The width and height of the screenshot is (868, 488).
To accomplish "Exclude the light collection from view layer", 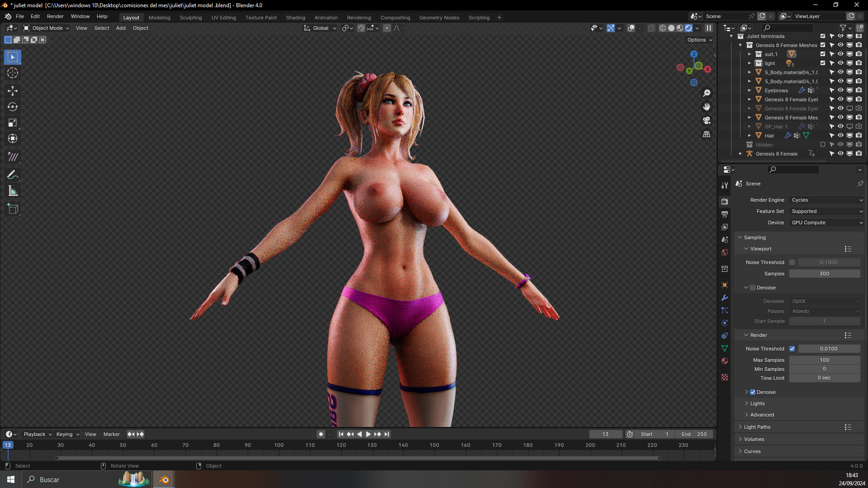I will tap(823, 63).
